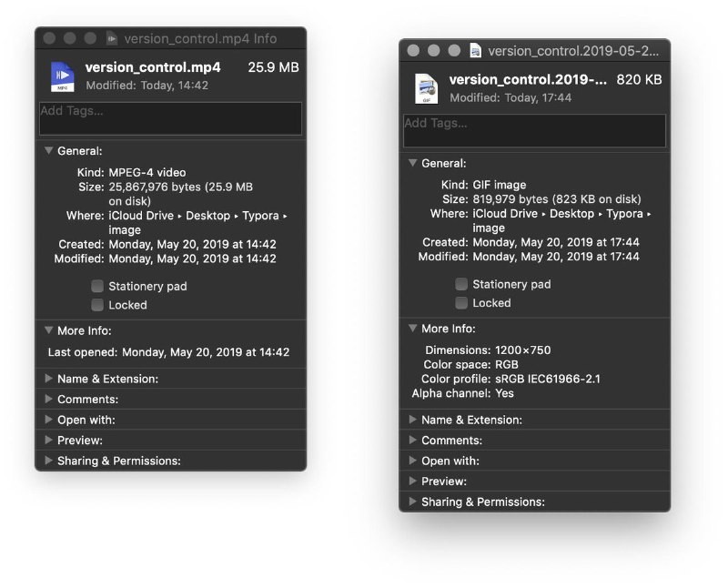Collapse General section in GIF info window
This screenshot has width=728, height=588.
[413, 163]
